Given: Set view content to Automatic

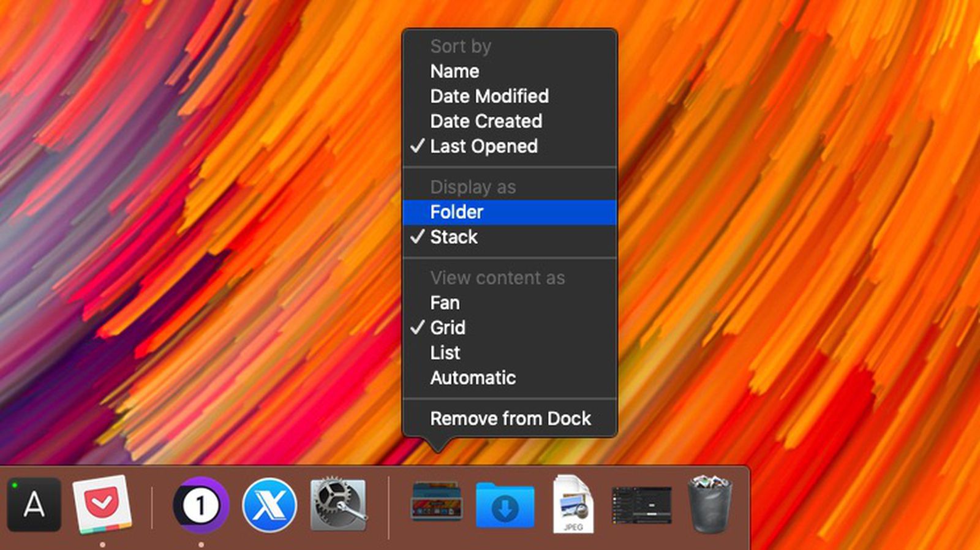Looking at the screenshot, I should pyautogui.click(x=510, y=378).
